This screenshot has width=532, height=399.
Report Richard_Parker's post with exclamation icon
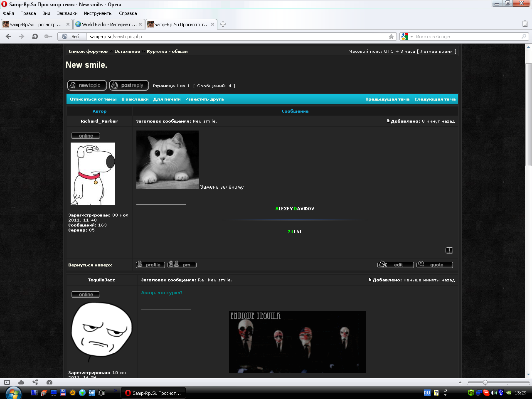(x=449, y=250)
